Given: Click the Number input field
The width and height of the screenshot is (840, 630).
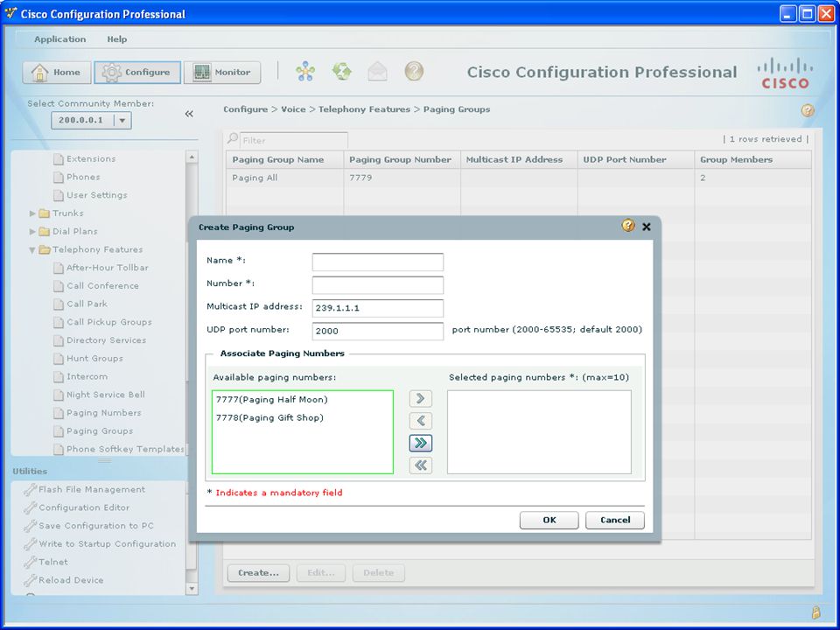Looking at the screenshot, I should click(x=378, y=285).
